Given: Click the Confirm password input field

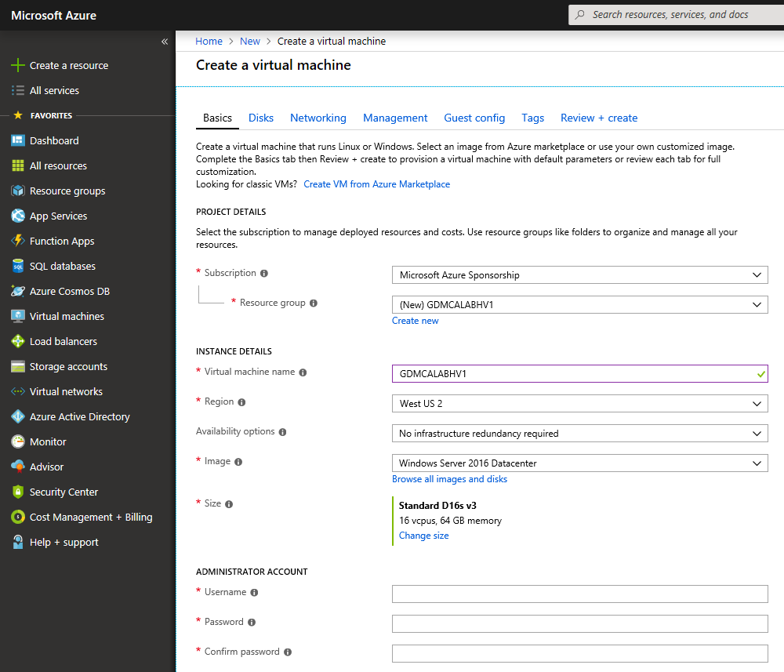Looking at the screenshot, I should click(580, 653).
